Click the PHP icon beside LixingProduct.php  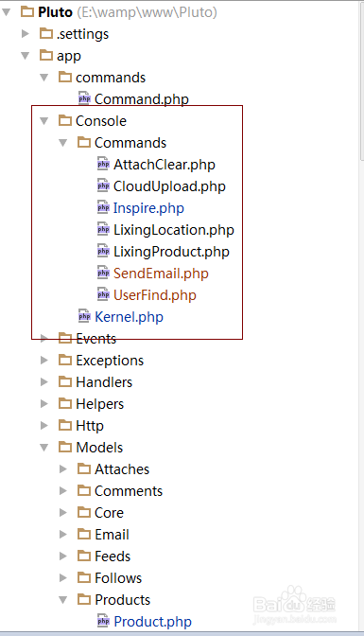[x=103, y=251]
